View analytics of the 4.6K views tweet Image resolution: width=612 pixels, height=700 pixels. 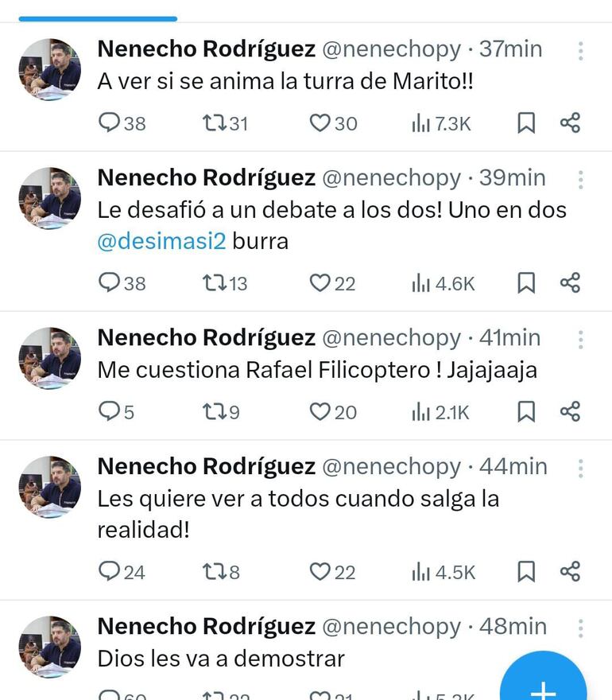(443, 283)
